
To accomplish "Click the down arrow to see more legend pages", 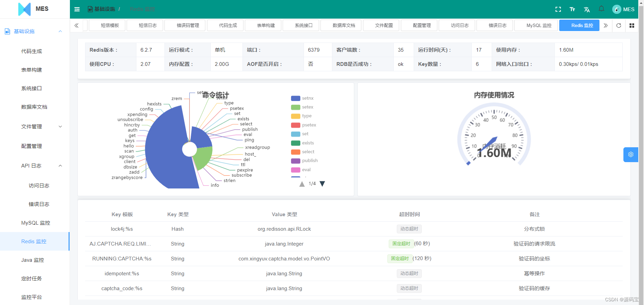I will click(x=322, y=183).
